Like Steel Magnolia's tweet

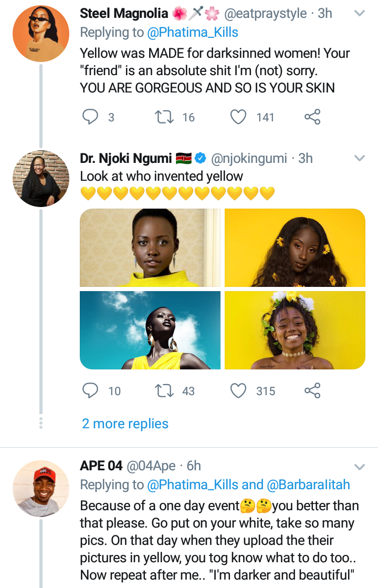coord(239,117)
